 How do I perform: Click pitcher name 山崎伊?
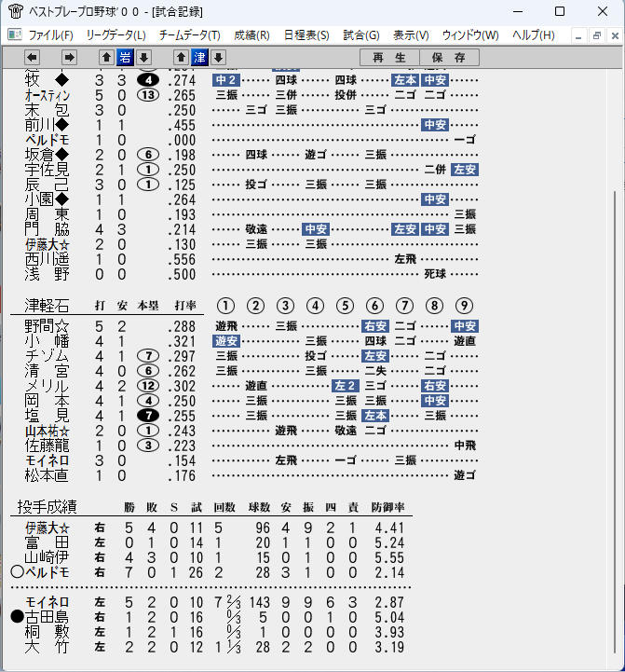[x=48, y=557]
